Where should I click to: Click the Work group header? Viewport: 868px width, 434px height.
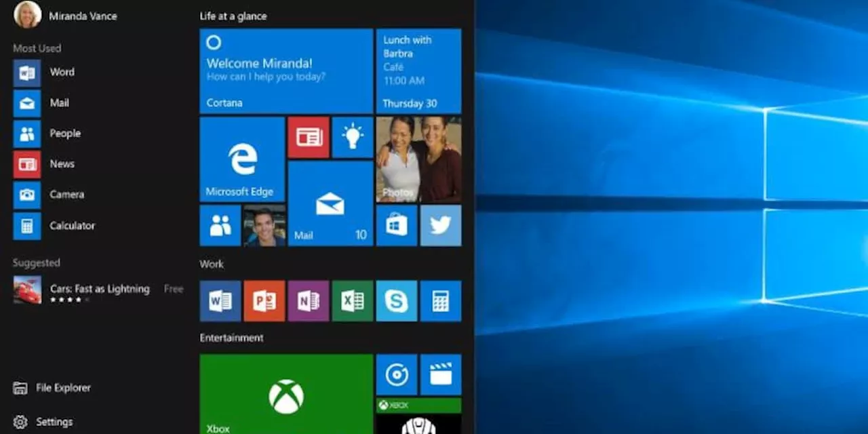212,264
